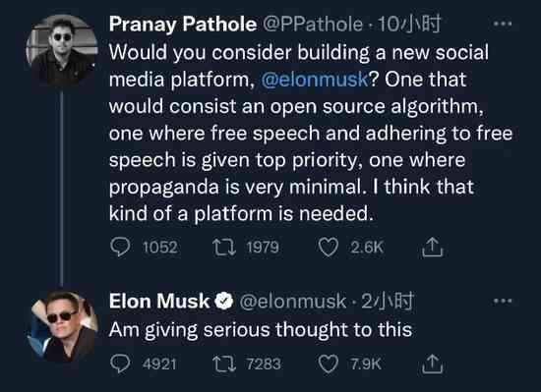The width and height of the screenshot is (541, 392).
Task: Share Elon Musk's tweet
Action: click(433, 364)
